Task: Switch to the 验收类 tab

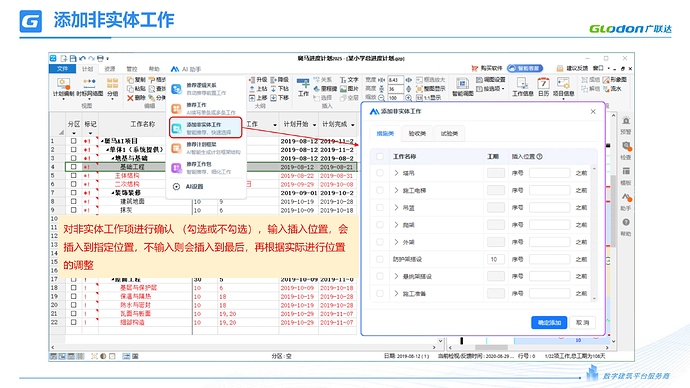Action: [417, 133]
